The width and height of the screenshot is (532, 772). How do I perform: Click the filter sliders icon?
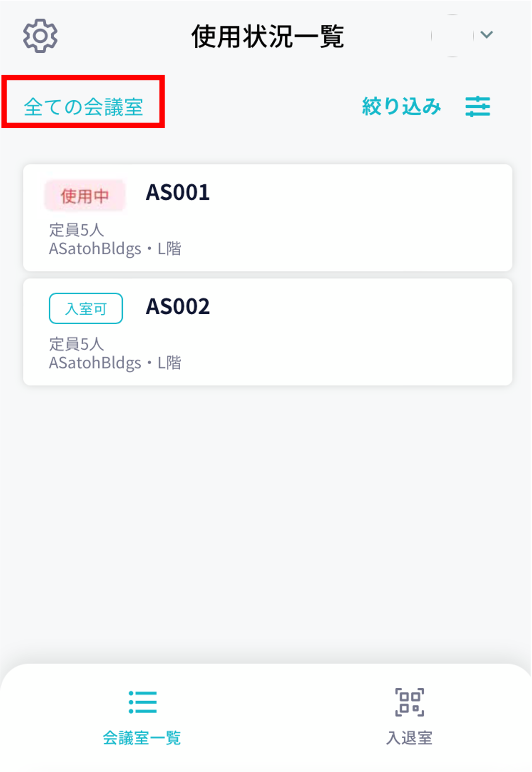[x=477, y=107]
